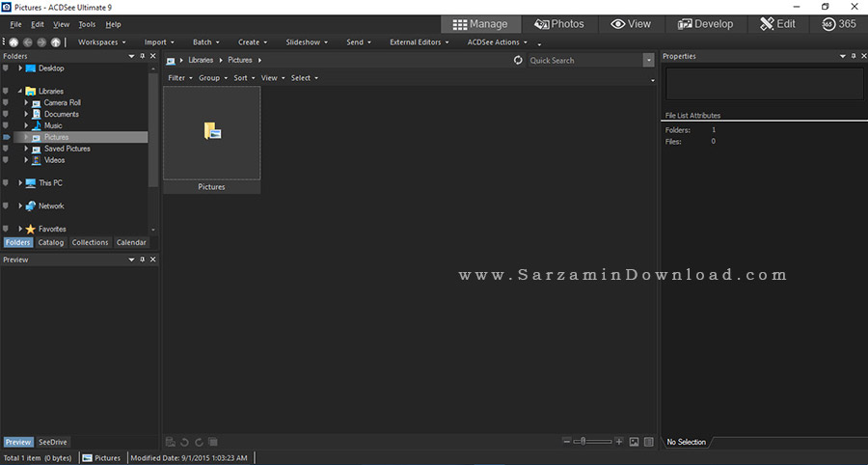
Task: Switch to the Calendar tab
Action: click(x=131, y=242)
